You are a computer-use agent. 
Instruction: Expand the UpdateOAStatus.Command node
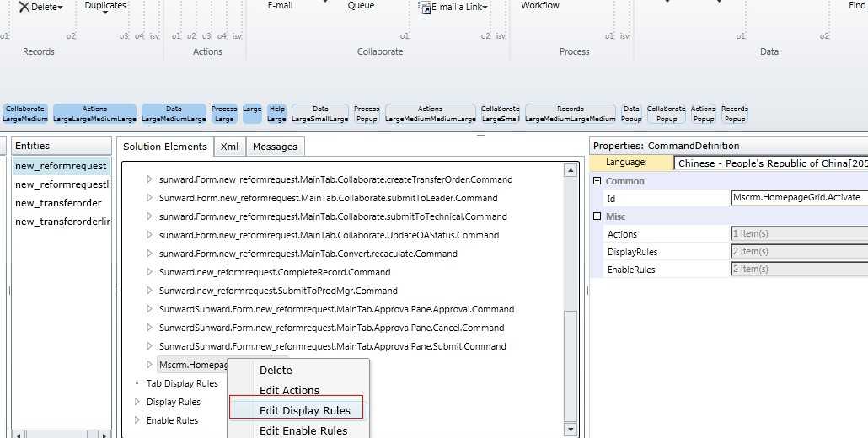149,235
